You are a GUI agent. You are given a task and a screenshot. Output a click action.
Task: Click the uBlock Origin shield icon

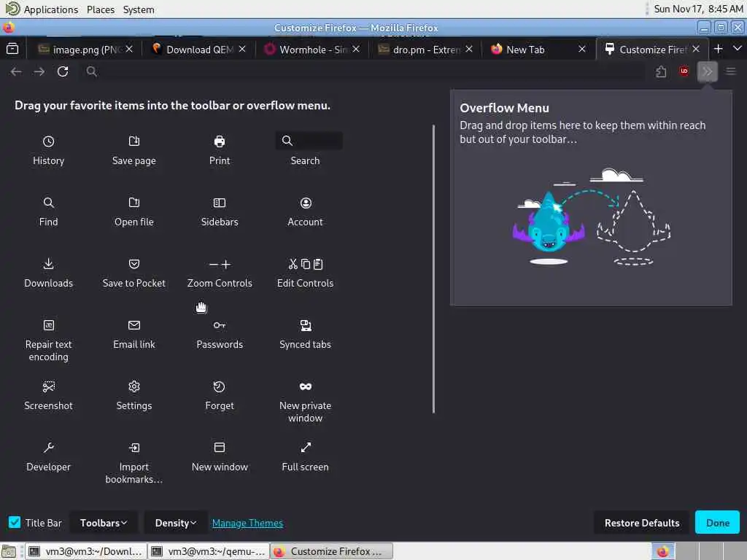tap(684, 71)
